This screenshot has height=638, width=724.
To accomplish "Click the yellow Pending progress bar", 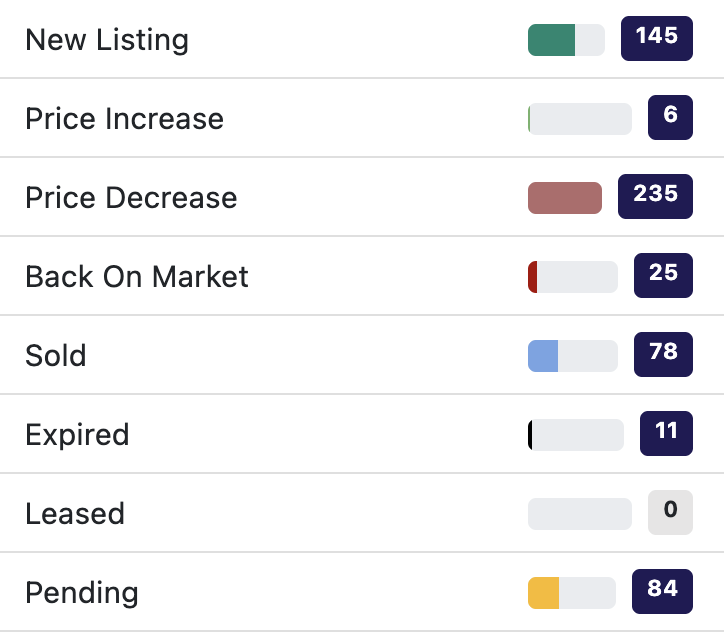I will click(x=571, y=593).
